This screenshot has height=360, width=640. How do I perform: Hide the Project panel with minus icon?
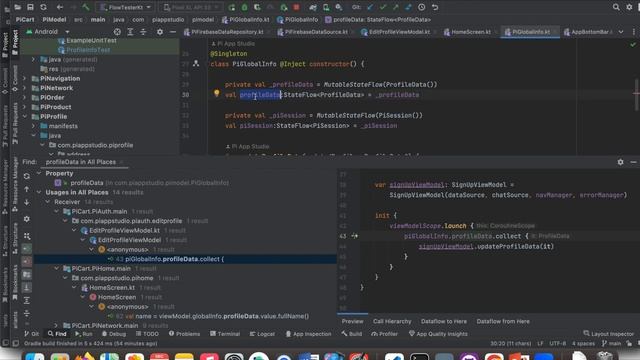pos(173,31)
